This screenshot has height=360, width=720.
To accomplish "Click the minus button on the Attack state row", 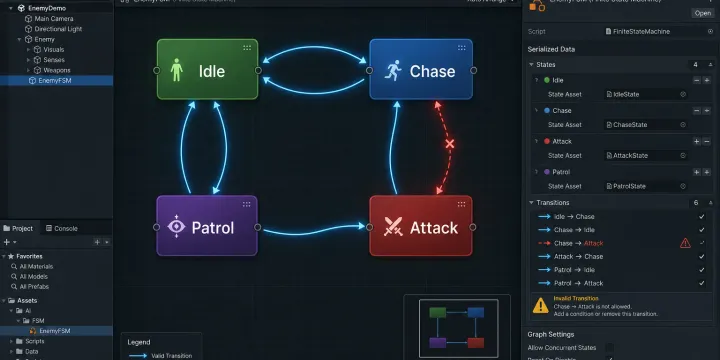I will pos(707,141).
